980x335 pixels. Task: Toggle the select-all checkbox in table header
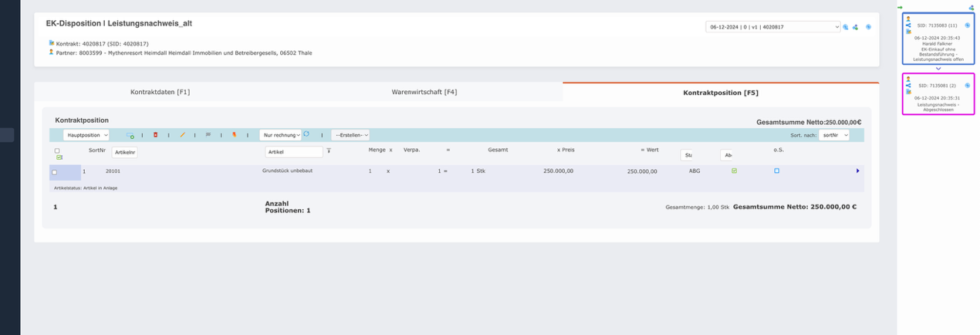click(57, 151)
